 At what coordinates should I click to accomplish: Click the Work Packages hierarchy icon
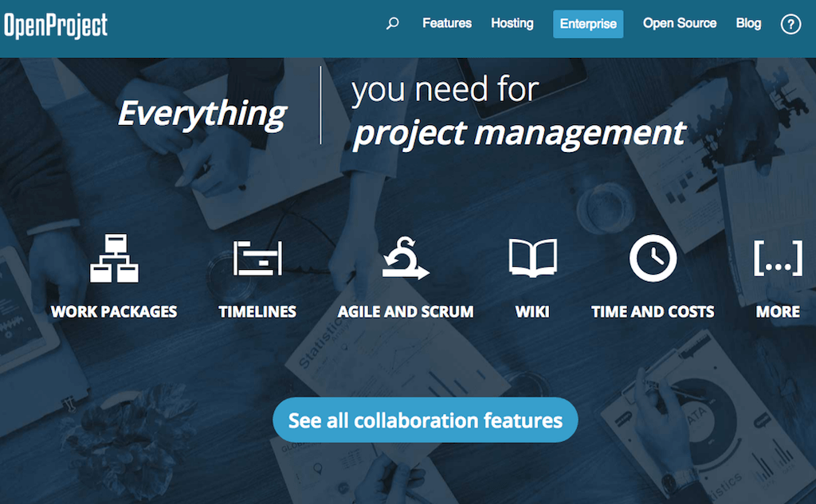(114, 259)
